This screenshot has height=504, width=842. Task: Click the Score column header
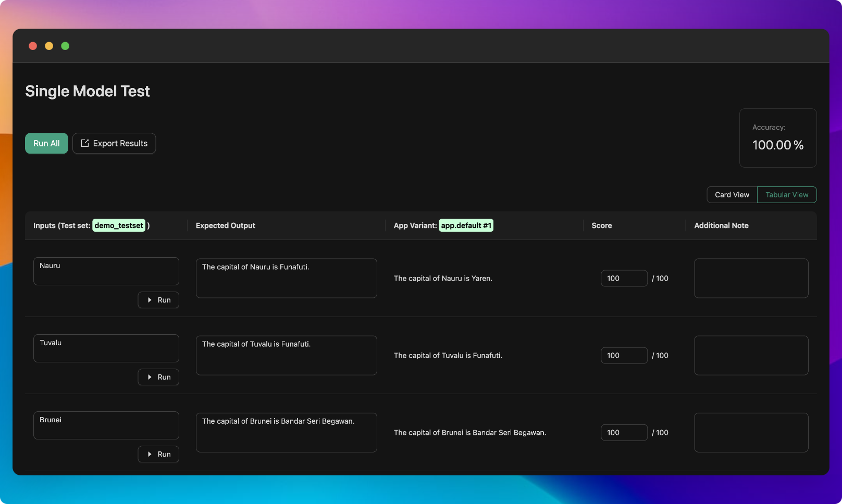602,225
